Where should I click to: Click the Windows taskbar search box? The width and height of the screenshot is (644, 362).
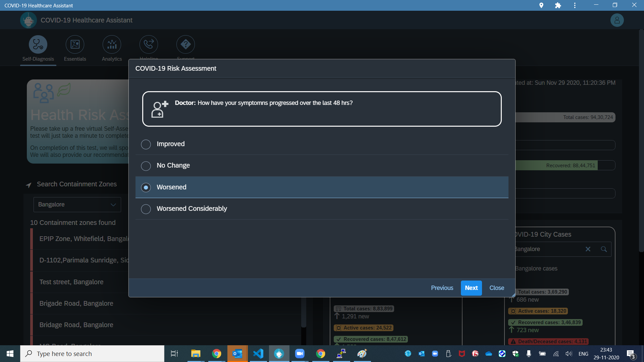92,354
